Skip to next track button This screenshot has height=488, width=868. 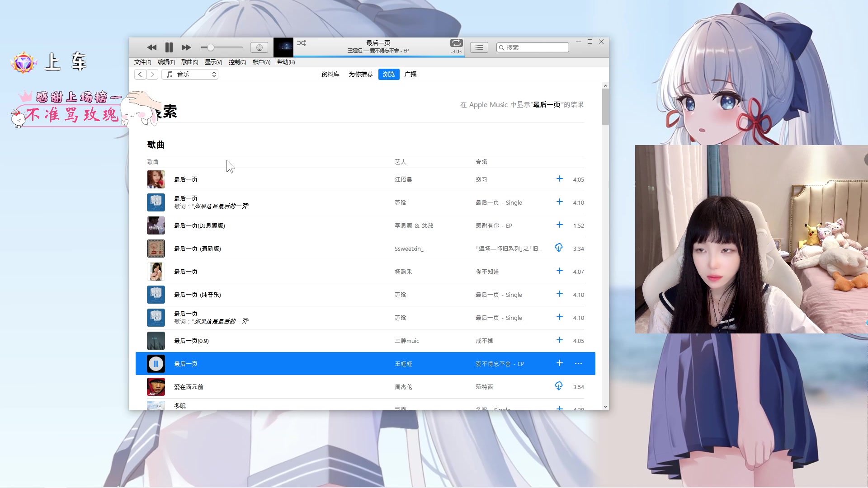coord(186,47)
